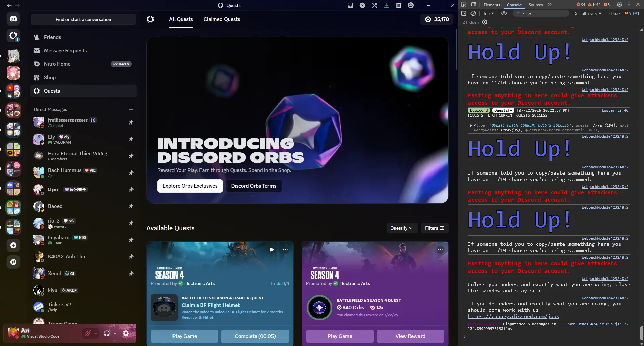
Task: Toggle console sidebar panel
Action: tap(464, 13)
